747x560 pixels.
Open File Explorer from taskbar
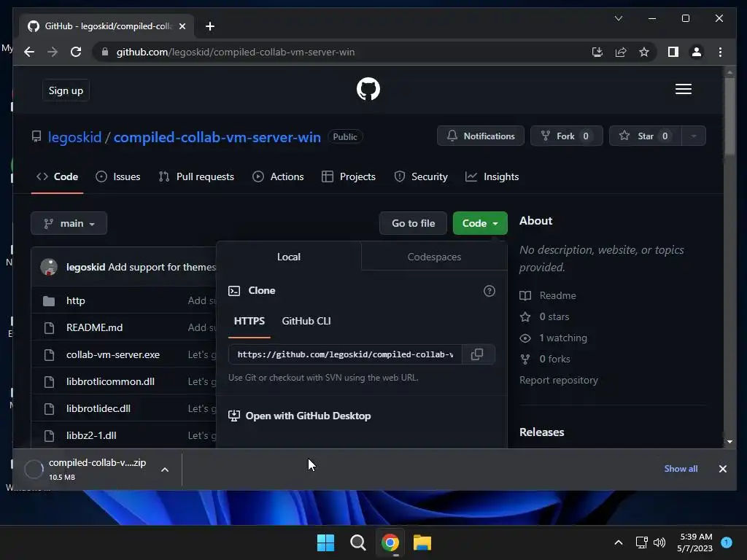click(422, 542)
